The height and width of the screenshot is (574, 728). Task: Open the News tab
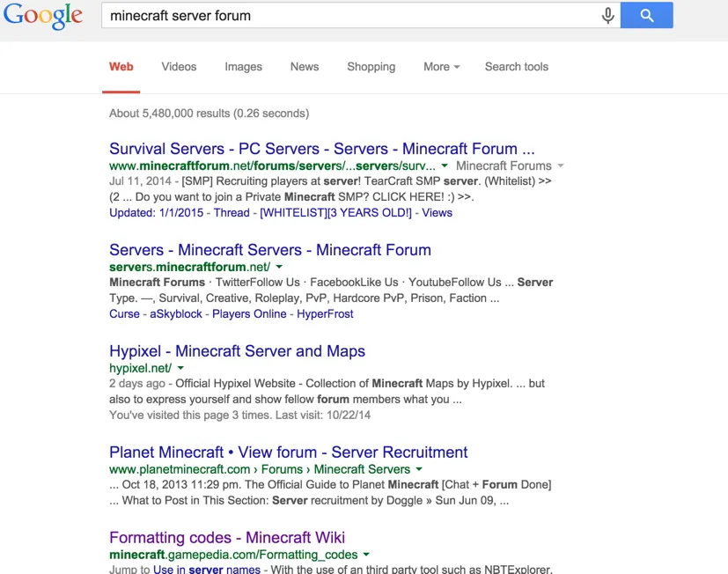pos(305,67)
